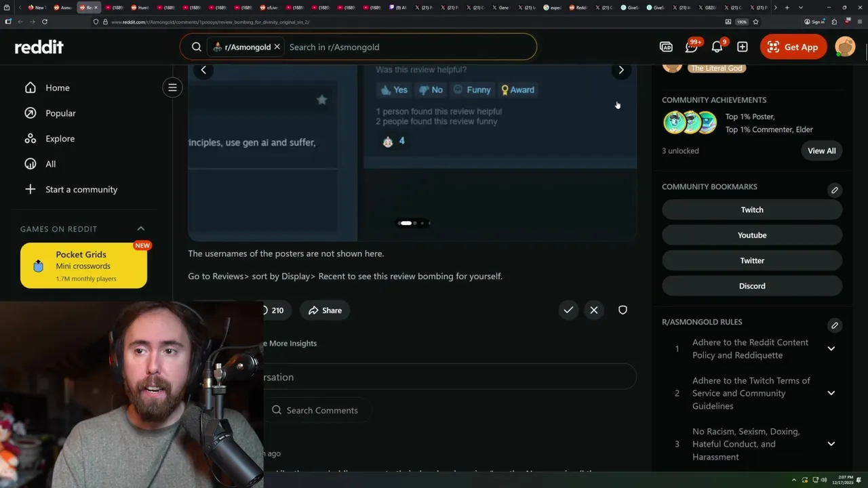Click the taskbar volume icon
The width and height of the screenshot is (868, 488).
coord(824,481)
